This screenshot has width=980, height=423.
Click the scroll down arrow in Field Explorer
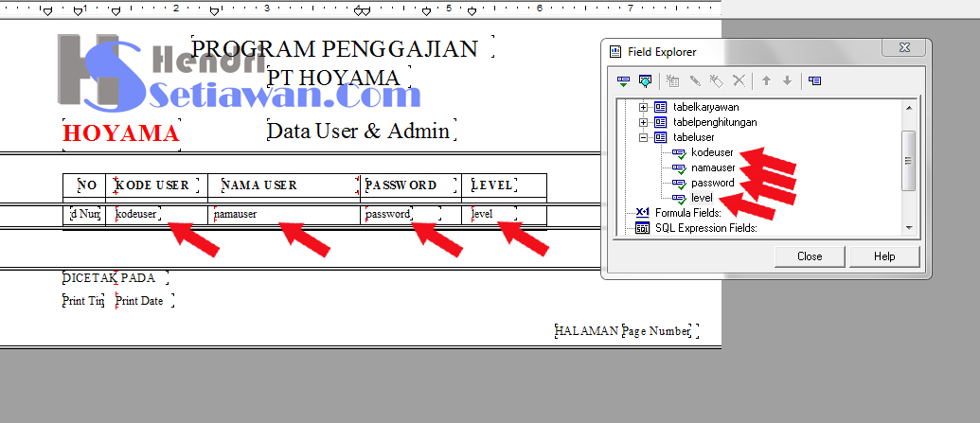(909, 228)
